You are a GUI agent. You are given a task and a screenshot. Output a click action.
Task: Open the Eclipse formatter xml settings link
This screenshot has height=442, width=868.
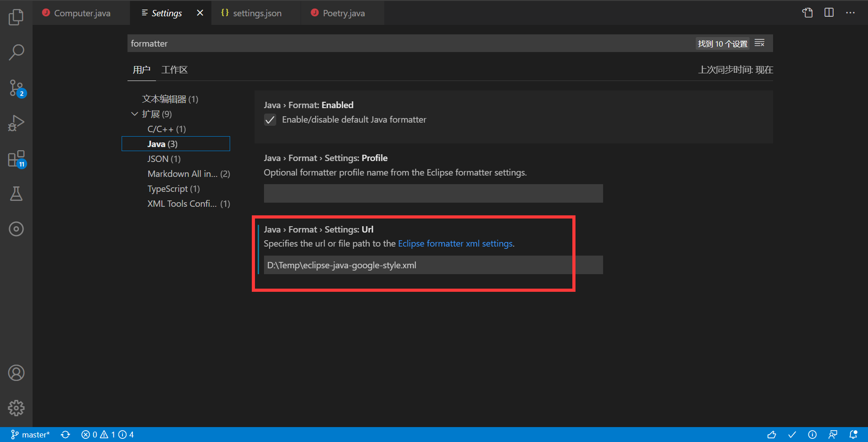tap(455, 244)
